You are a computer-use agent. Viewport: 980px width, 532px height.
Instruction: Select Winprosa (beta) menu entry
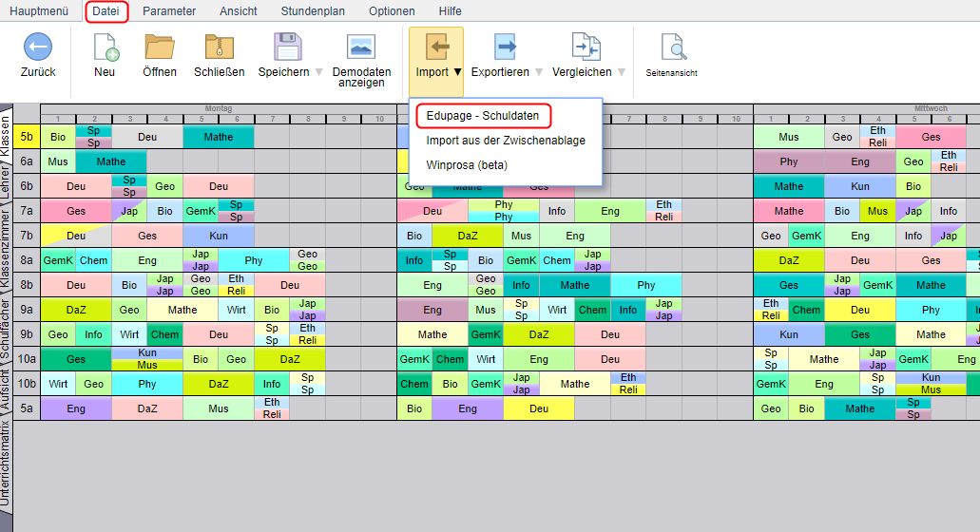click(x=467, y=165)
